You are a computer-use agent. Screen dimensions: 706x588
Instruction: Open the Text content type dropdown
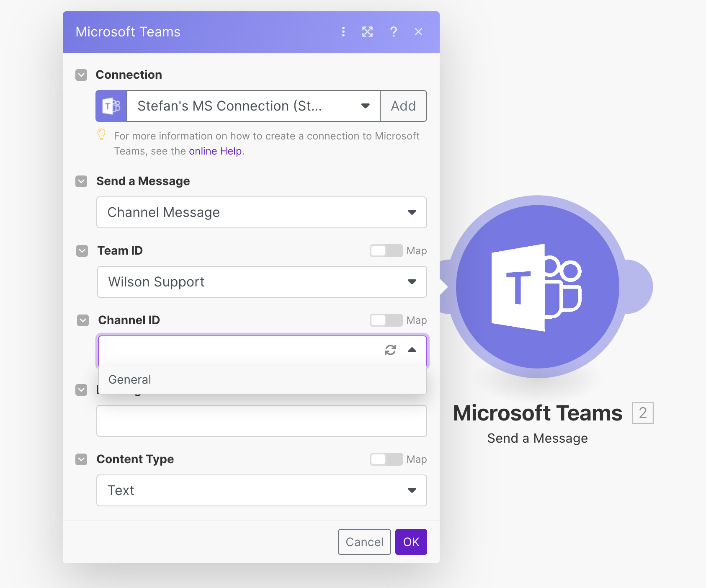(262, 490)
